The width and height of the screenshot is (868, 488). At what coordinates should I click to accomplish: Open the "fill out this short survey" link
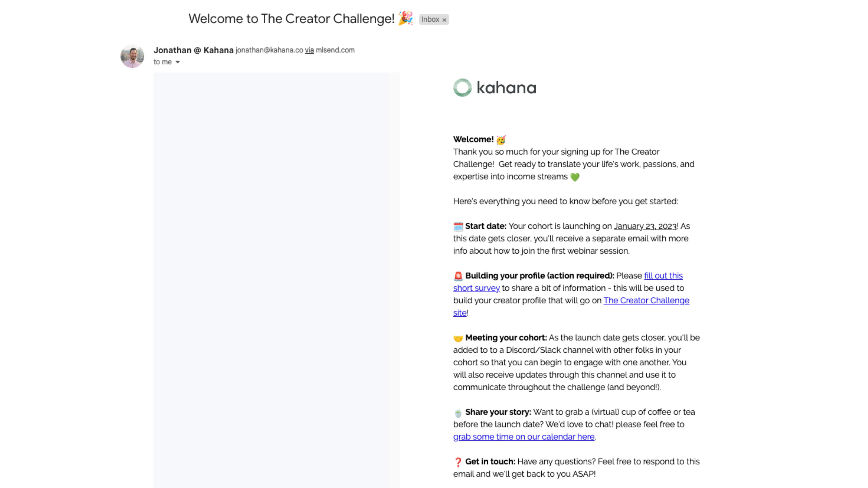[x=663, y=276]
